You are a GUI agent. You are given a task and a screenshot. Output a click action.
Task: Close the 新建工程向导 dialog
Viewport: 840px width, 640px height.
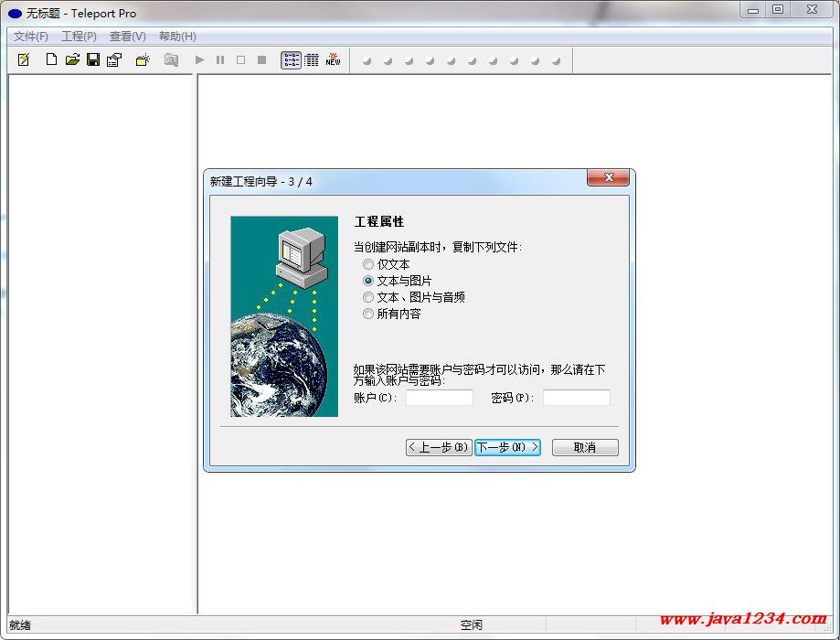[608, 177]
